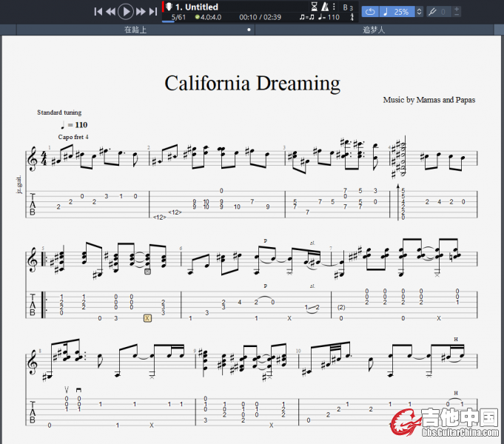The width and height of the screenshot is (504, 444).
Task: Click the tempo marking = 110 in the score
Action: [x=74, y=125]
